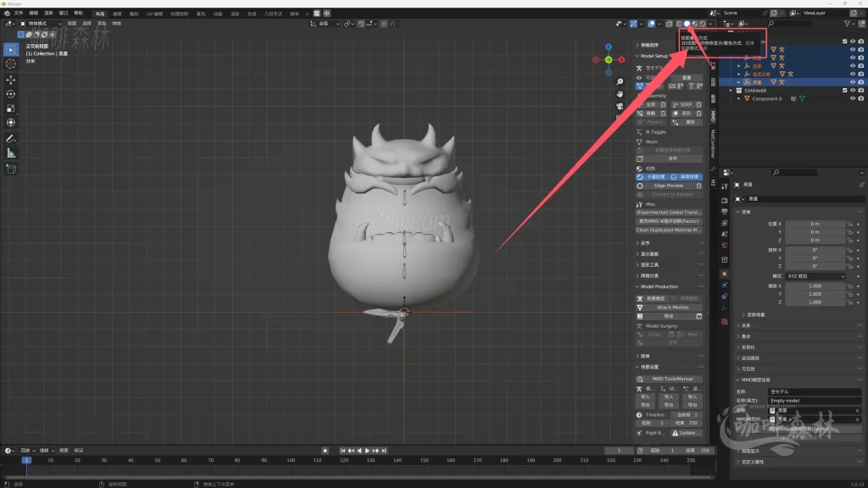Select the Scale tool in the left toolbar

(x=11, y=108)
